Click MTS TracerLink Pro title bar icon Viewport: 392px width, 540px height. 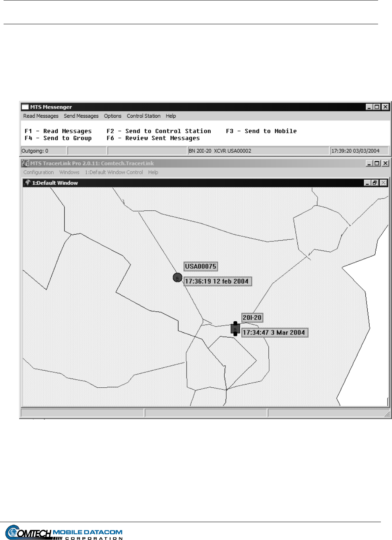(25, 163)
